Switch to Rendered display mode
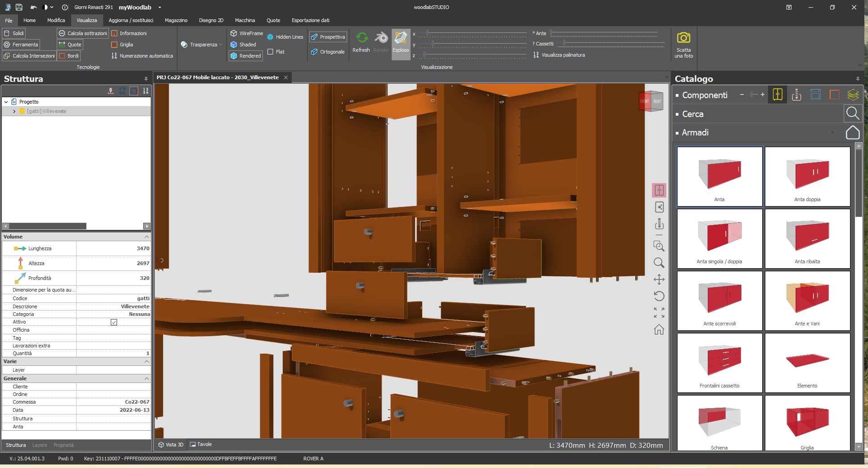This screenshot has height=468, width=868. click(245, 55)
